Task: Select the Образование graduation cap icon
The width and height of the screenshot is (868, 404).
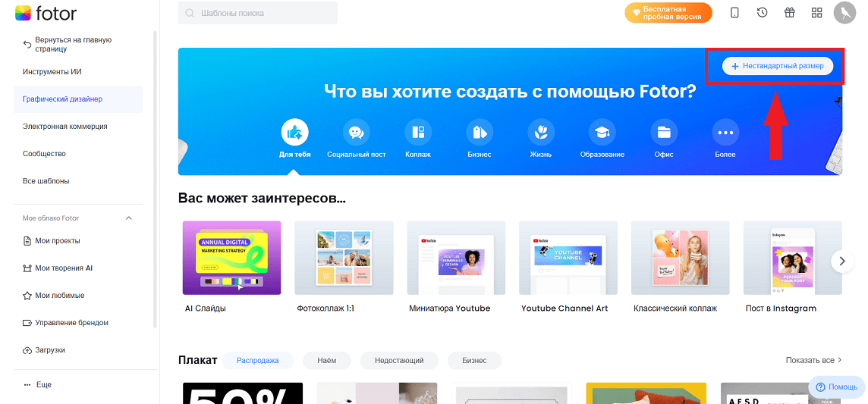Action: coord(602,132)
